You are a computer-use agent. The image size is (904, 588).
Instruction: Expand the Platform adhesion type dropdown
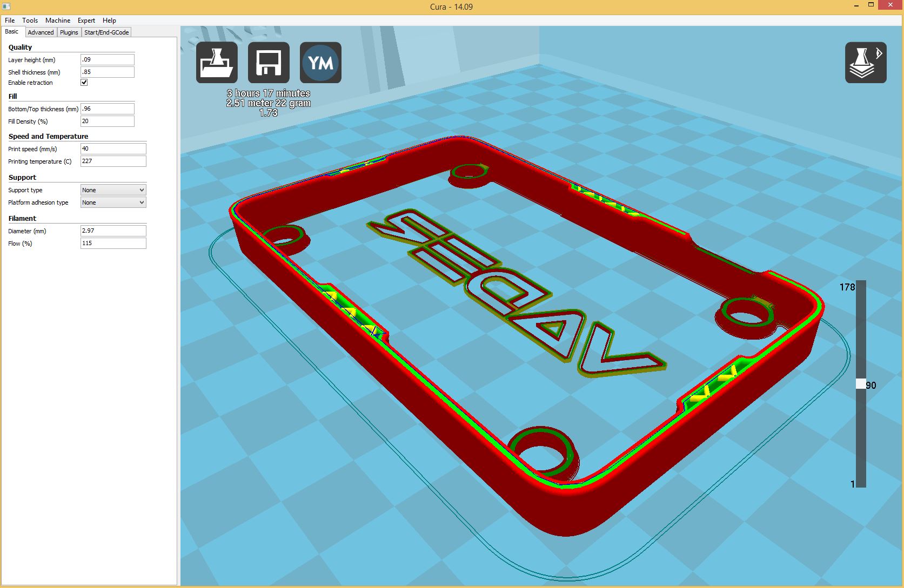(113, 202)
